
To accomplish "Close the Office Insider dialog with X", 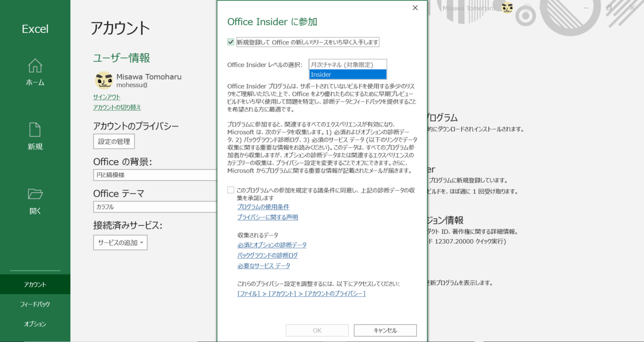I will pos(415,8).
